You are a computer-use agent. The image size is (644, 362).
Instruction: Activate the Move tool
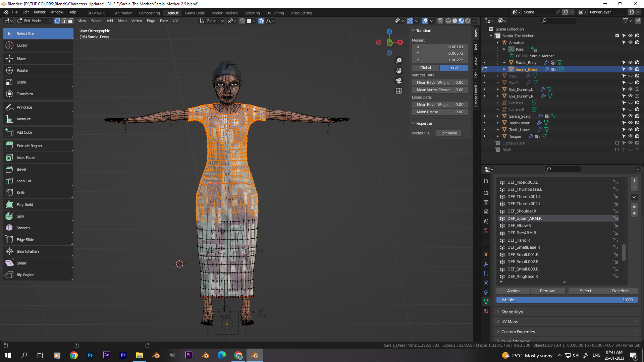click(x=38, y=59)
